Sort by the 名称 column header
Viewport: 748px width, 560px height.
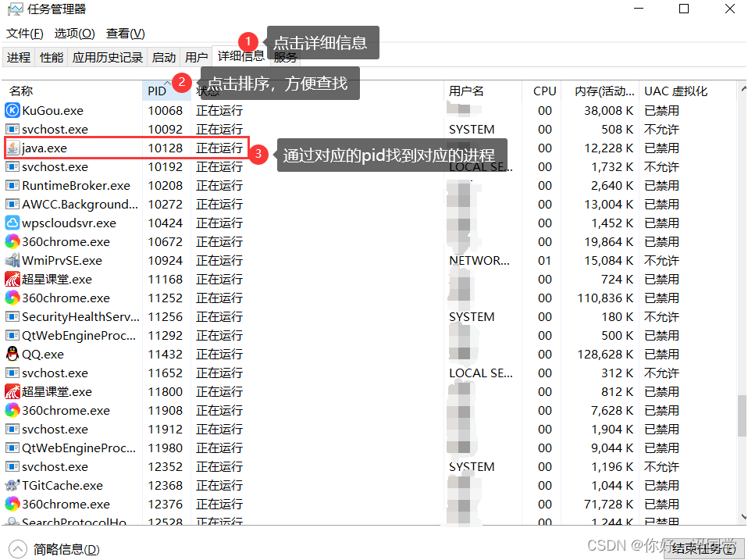pos(72,91)
